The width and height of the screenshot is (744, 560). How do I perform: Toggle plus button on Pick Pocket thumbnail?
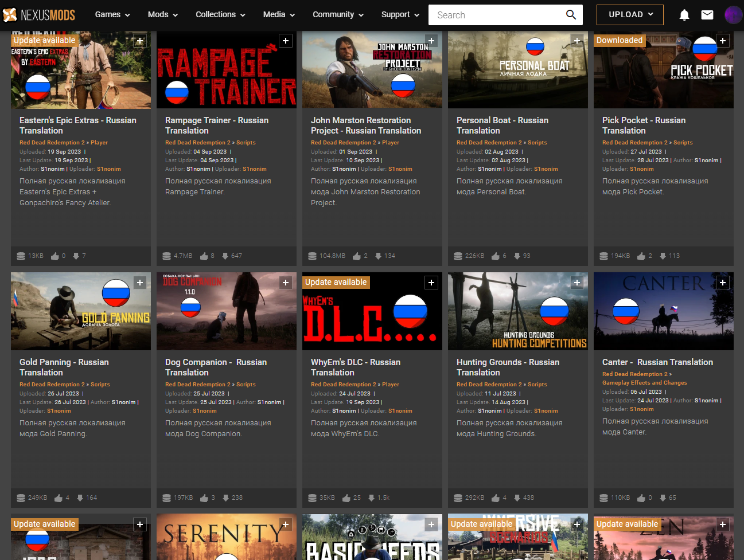723,41
